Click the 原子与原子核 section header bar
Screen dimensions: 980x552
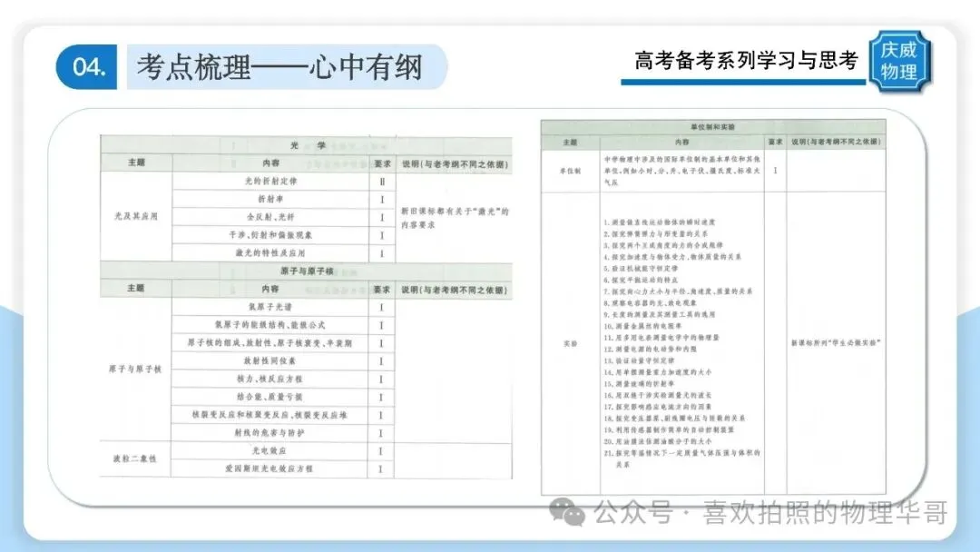(307, 271)
